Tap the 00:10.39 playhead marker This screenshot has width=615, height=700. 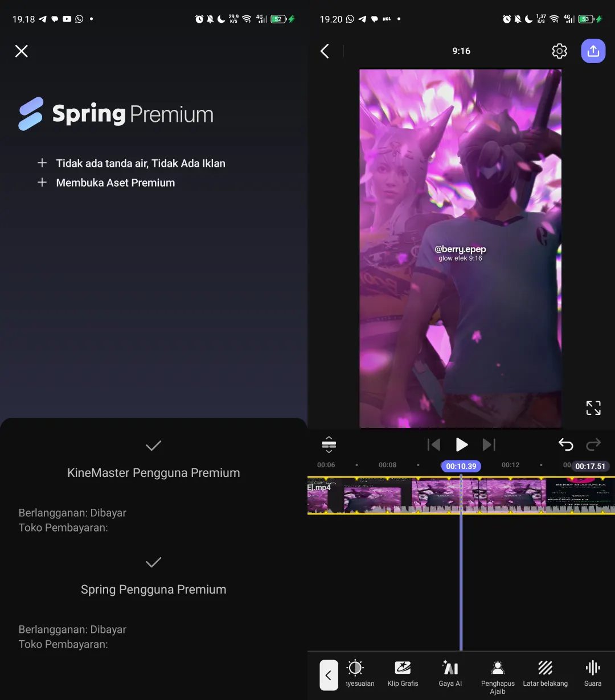(x=461, y=466)
